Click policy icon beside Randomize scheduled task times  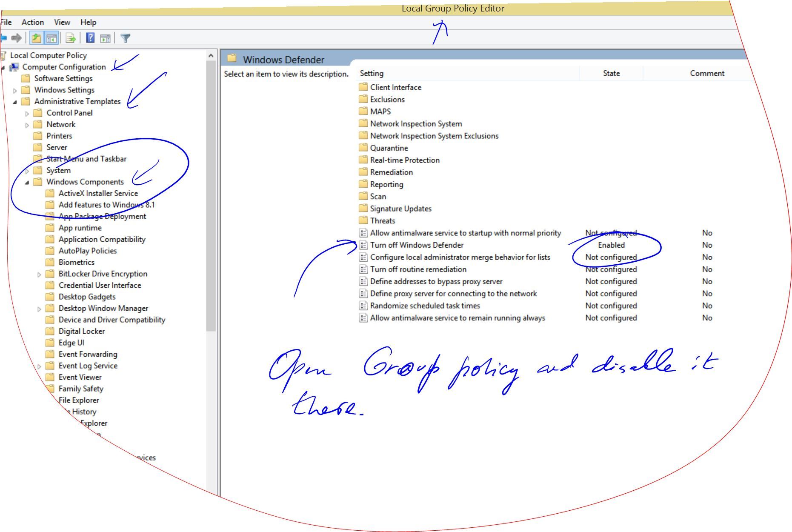click(363, 306)
